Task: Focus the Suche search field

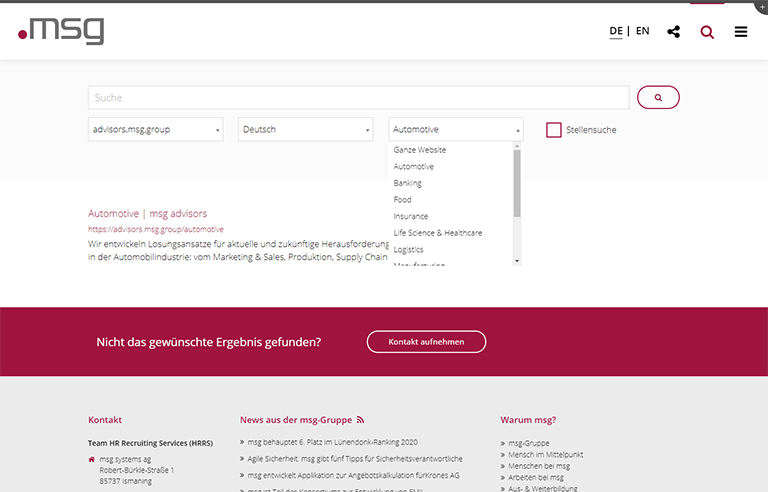Action: point(359,98)
